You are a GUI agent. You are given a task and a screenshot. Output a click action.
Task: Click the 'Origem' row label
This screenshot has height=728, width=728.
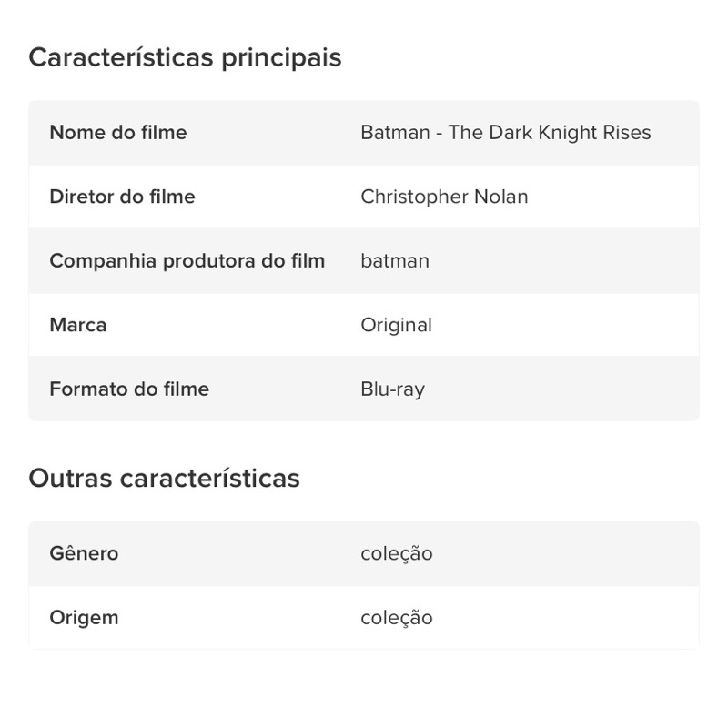click(84, 618)
